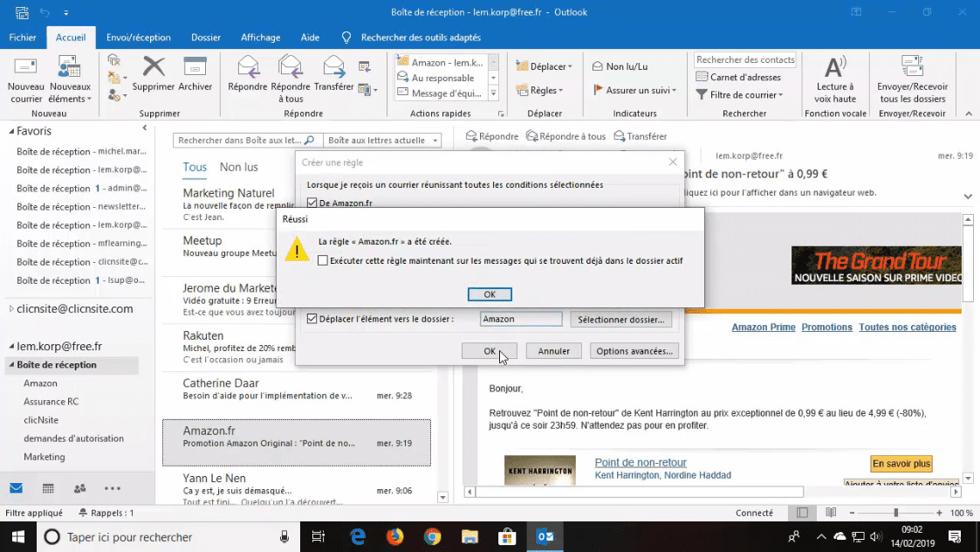980x552 pixels.
Task: Click the lightbulb Rechercher des outils icon
Action: 346,38
